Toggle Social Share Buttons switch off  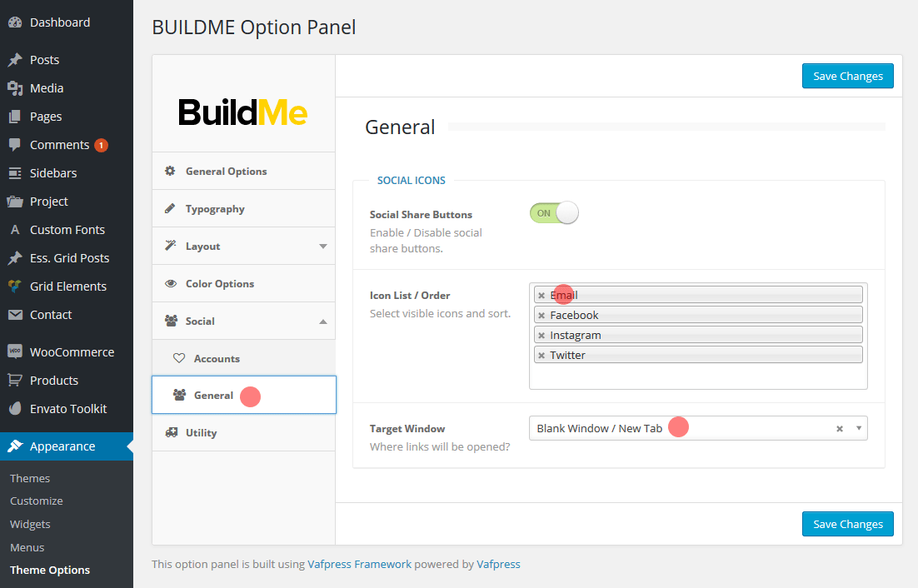pyautogui.click(x=554, y=213)
